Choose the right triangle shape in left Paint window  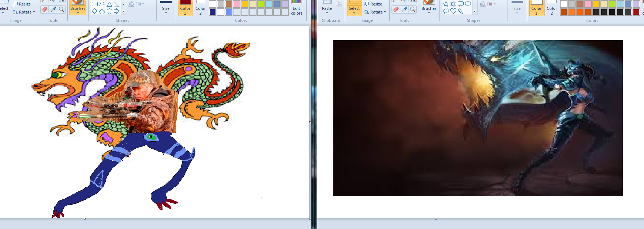click(x=116, y=4)
